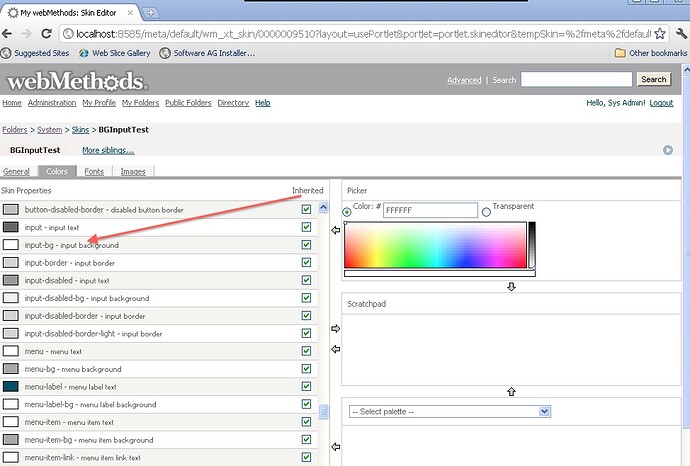Screen dimensions: 690x466
Task: Open the Other bookmarks folder
Action: click(651, 53)
